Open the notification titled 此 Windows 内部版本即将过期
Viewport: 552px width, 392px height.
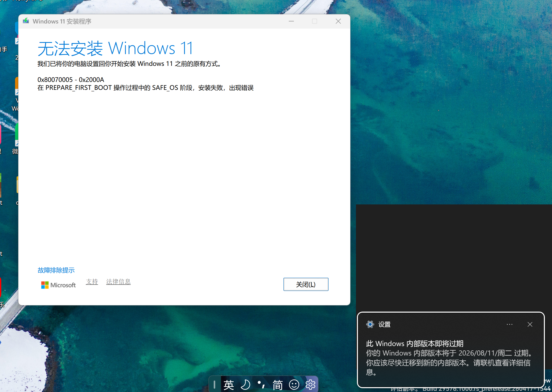click(451, 350)
